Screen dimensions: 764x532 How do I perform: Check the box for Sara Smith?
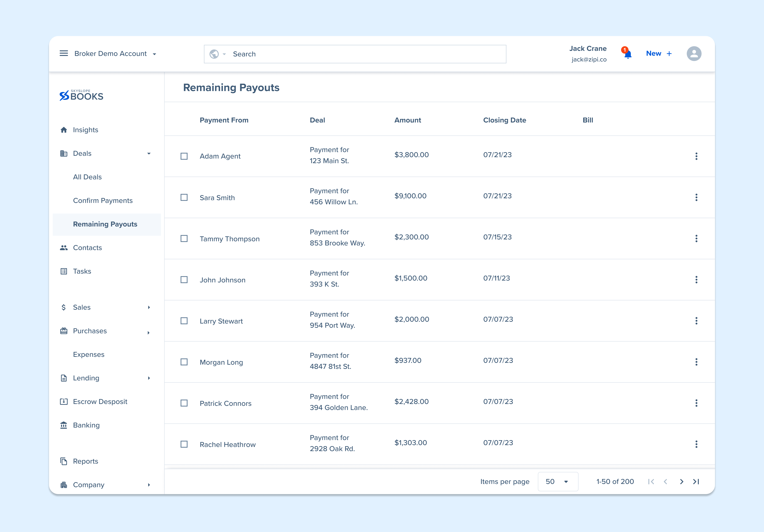pyautogui.click(x=184, y=198)
